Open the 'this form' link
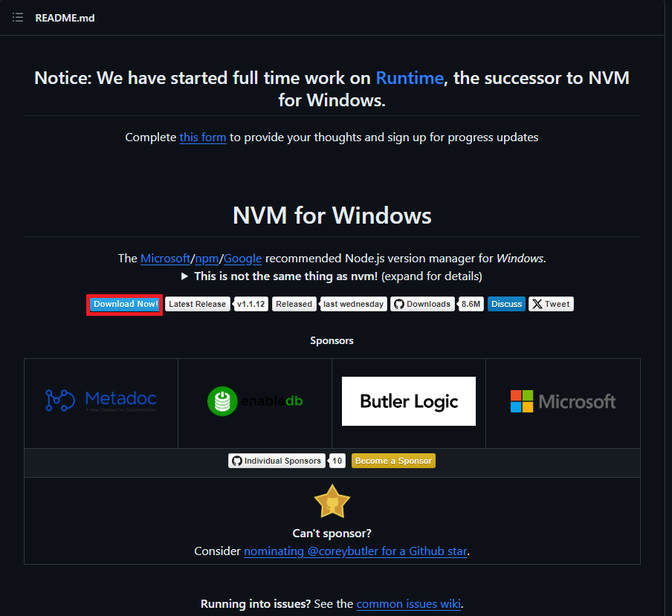 pyautogui.click(x=203, y=137)
